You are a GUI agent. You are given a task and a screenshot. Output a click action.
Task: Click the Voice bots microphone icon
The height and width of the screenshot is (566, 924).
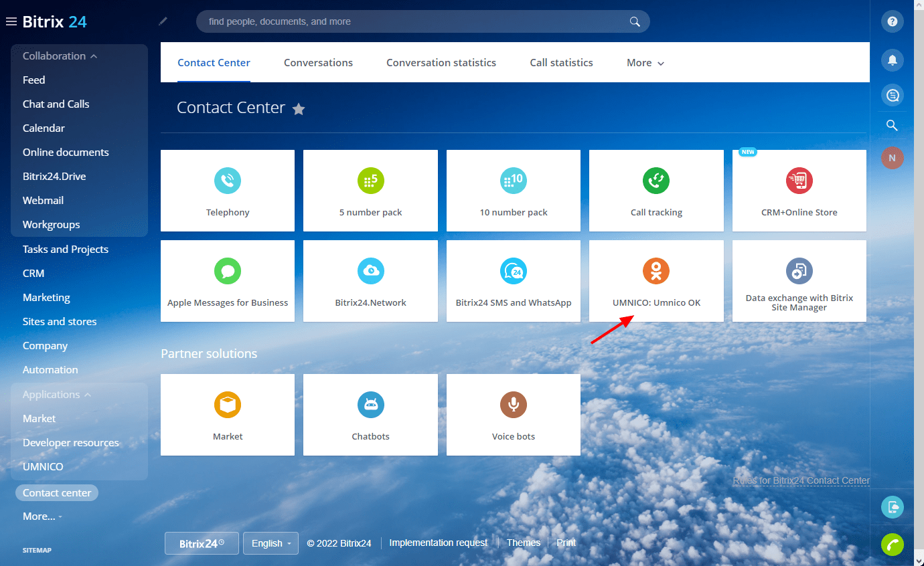(x=514, y=405)
